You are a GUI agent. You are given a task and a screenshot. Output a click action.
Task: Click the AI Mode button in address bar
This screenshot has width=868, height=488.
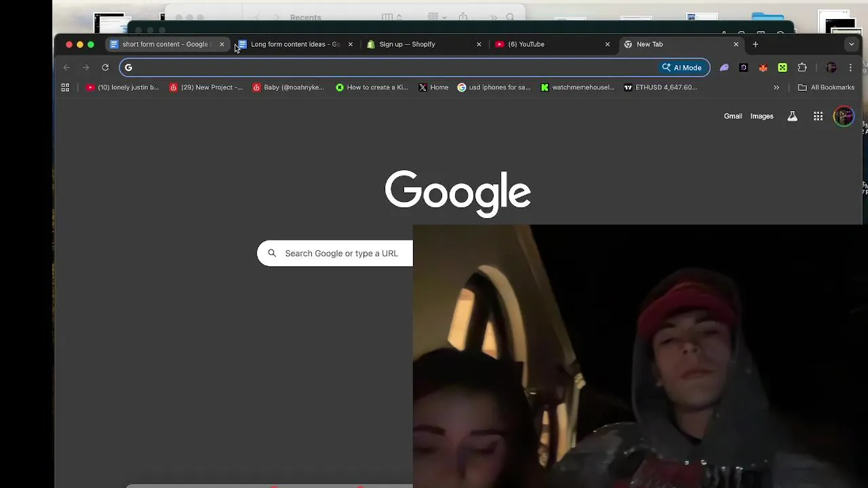click(x=682, y=67)
